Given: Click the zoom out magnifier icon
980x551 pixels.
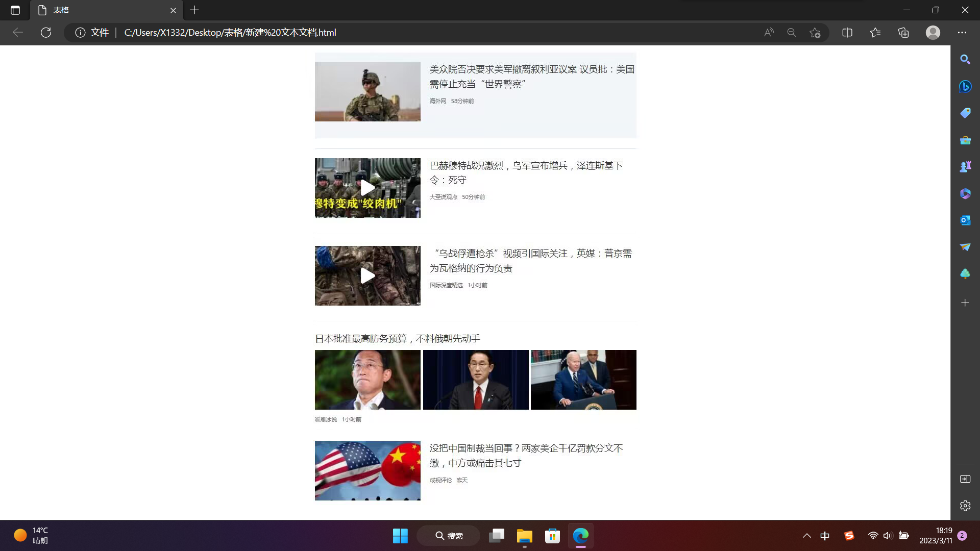Looking at the screenshot, I should click(792, 33).
